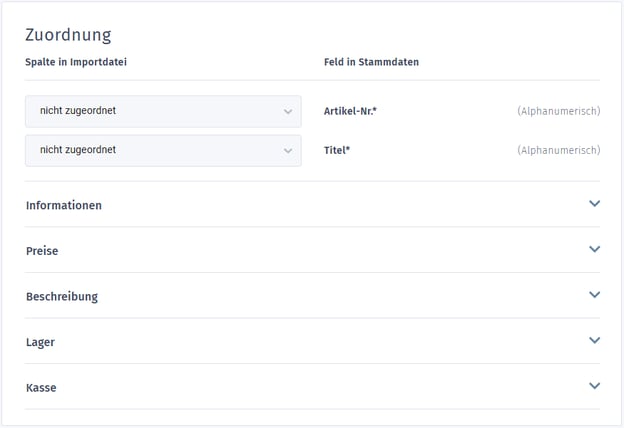Click the Artikel-Nr.* field label

pos(350,111)
